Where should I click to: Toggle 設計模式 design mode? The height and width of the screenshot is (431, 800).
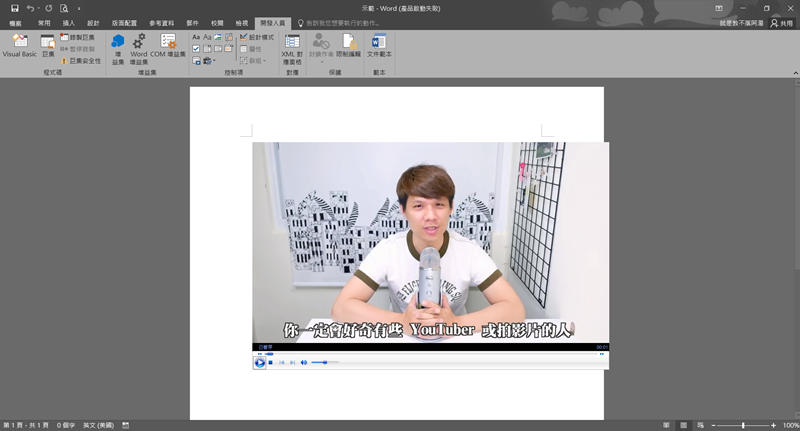click(x=256, y=37)
